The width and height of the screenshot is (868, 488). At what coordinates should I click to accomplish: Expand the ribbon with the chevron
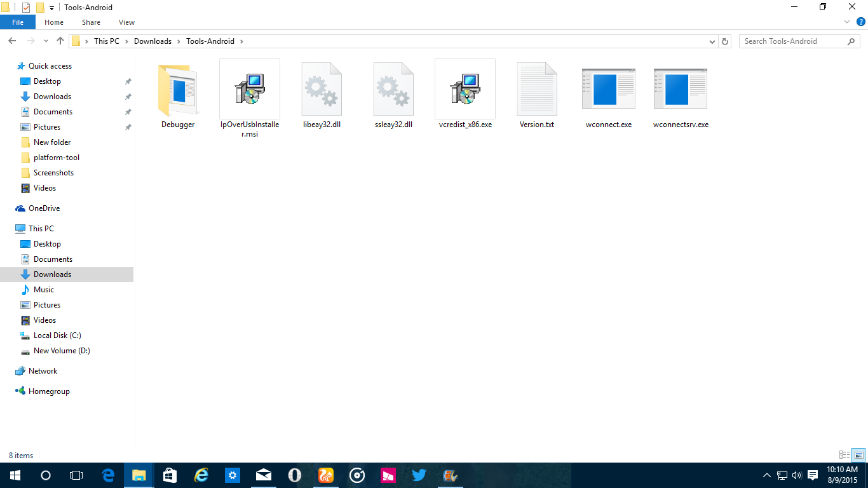pos(846,22)
